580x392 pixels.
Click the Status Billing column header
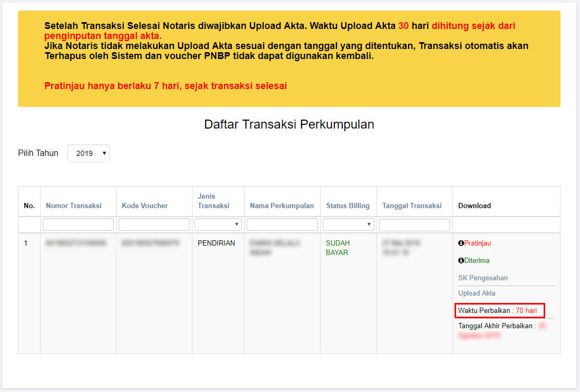347,205
